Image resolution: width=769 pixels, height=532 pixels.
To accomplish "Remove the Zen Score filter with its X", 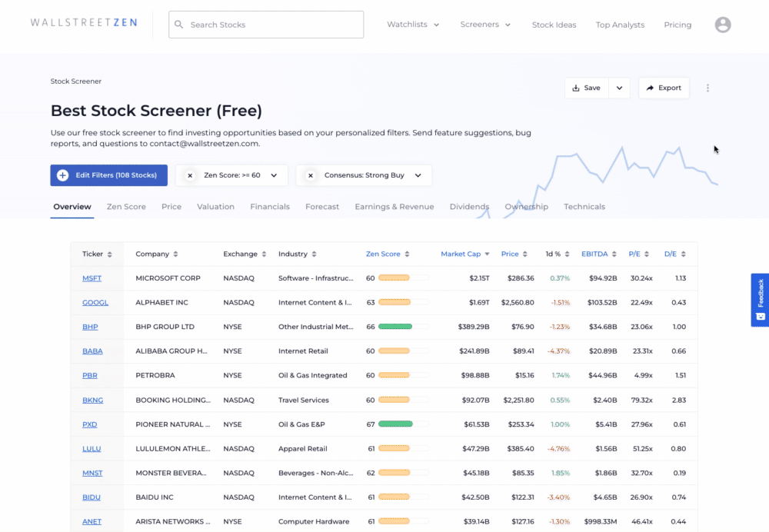I will [190, 175].
